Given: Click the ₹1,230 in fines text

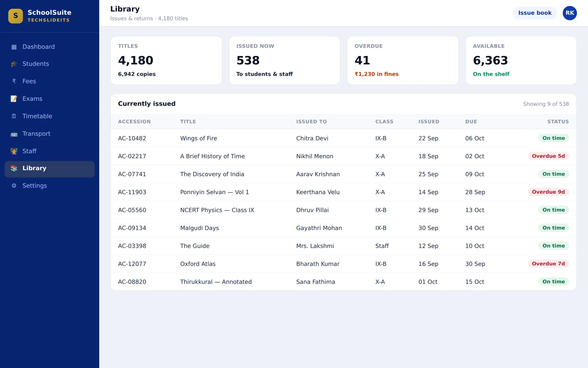Looking at the screenshot, I should tap(376, 74).
